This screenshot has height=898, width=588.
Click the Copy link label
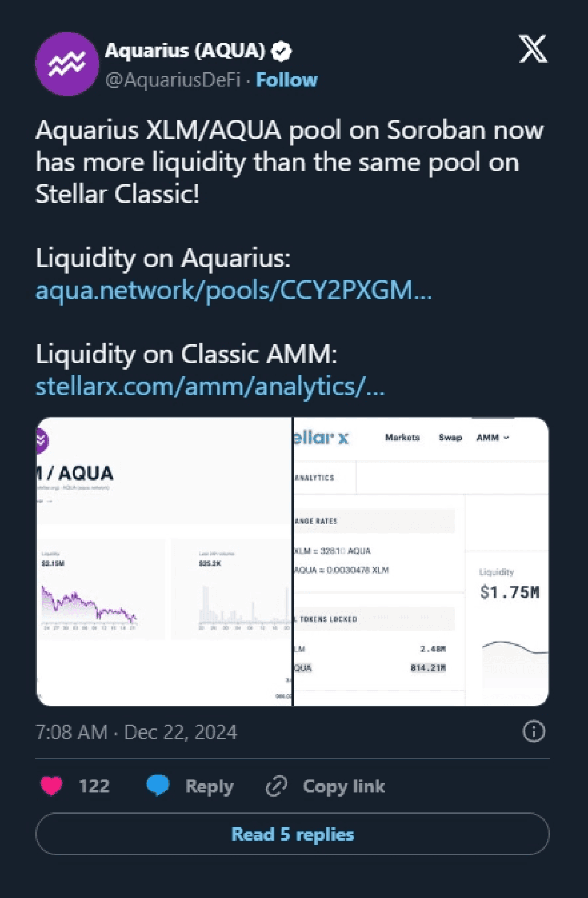344,786
